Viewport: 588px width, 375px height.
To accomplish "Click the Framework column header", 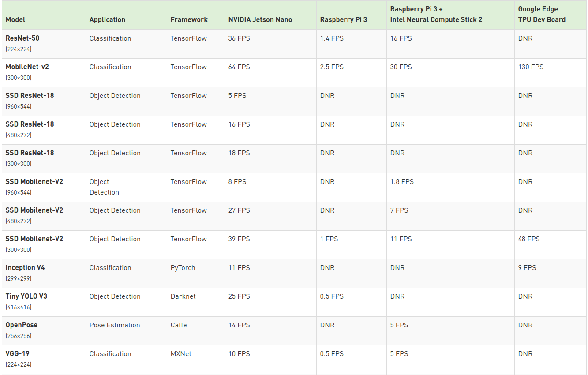I will (x=189, y=19).
